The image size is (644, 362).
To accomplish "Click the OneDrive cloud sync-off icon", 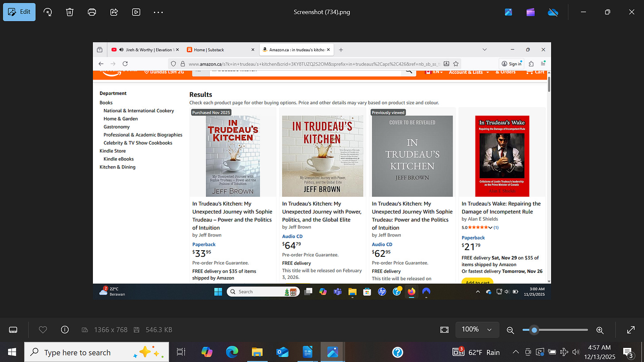I will tap(553, 12).
